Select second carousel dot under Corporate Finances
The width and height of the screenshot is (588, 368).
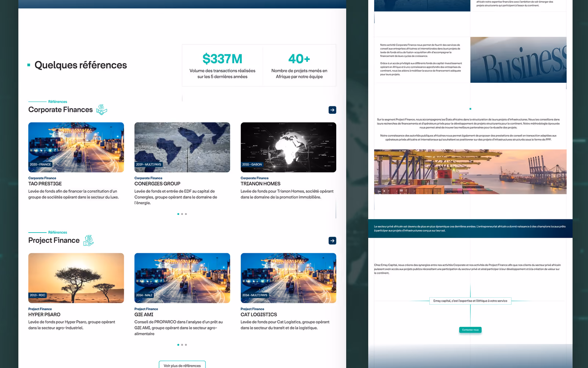coord(182,214)
